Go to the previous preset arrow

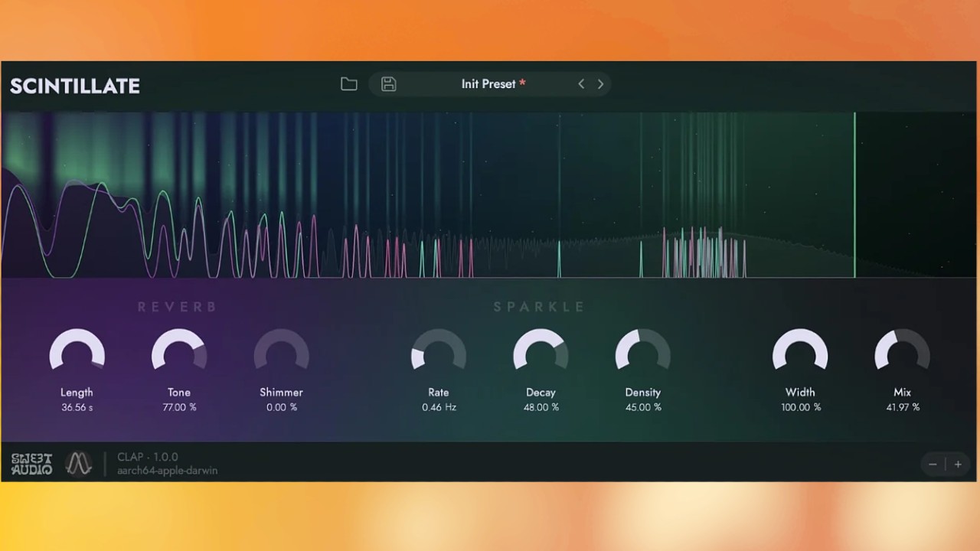pyautogui.click(x=581, y=84)
